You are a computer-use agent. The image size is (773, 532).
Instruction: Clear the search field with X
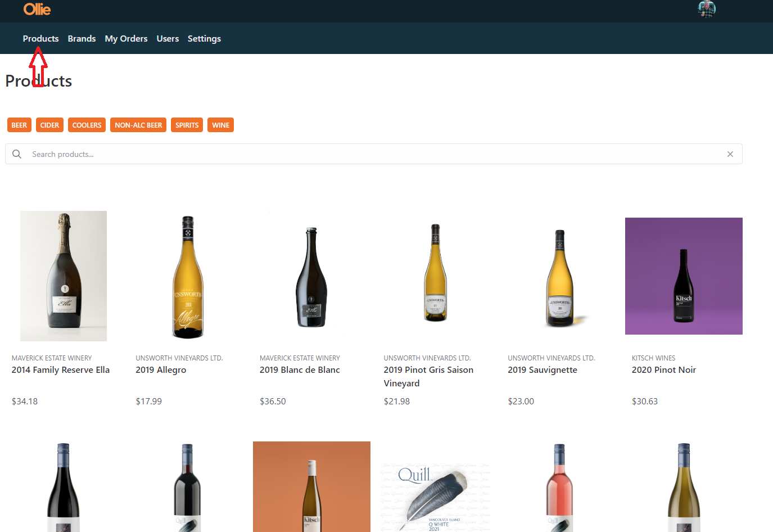point(730,154)
